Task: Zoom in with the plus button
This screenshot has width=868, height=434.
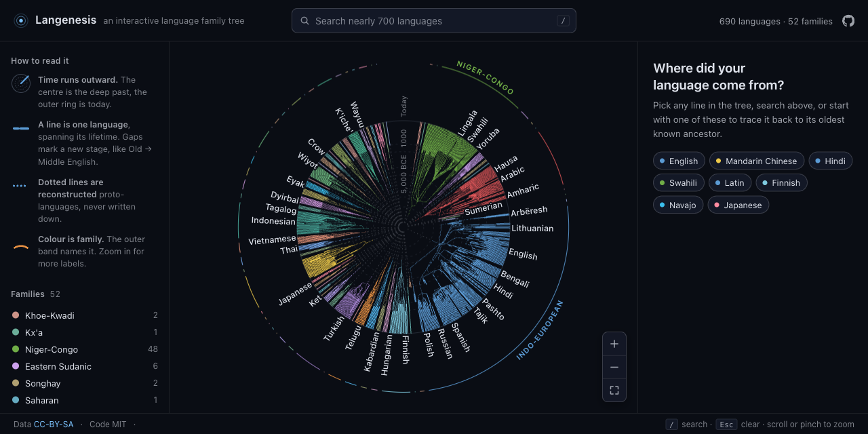Action: tap(614, 344)
